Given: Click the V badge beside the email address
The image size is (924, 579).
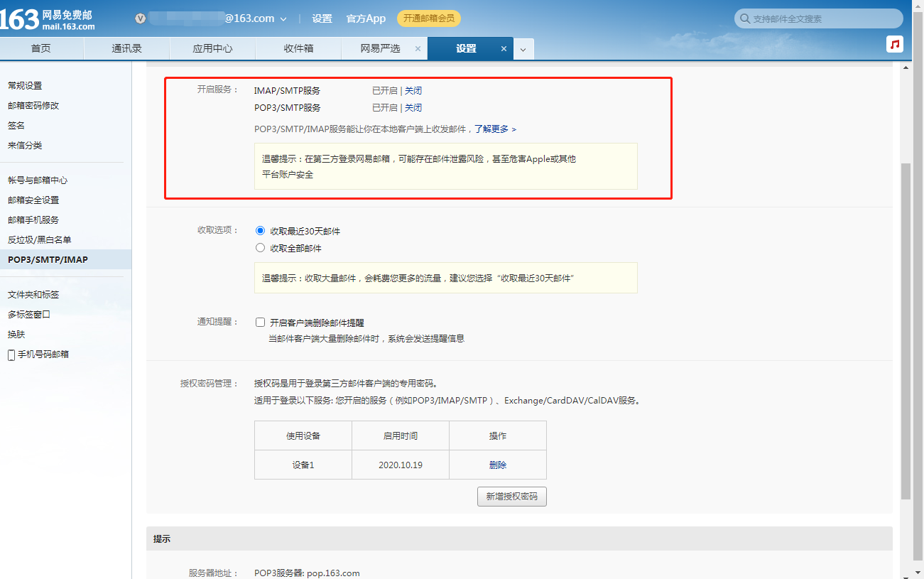Looking at the screenshot, I should (141, 19).
